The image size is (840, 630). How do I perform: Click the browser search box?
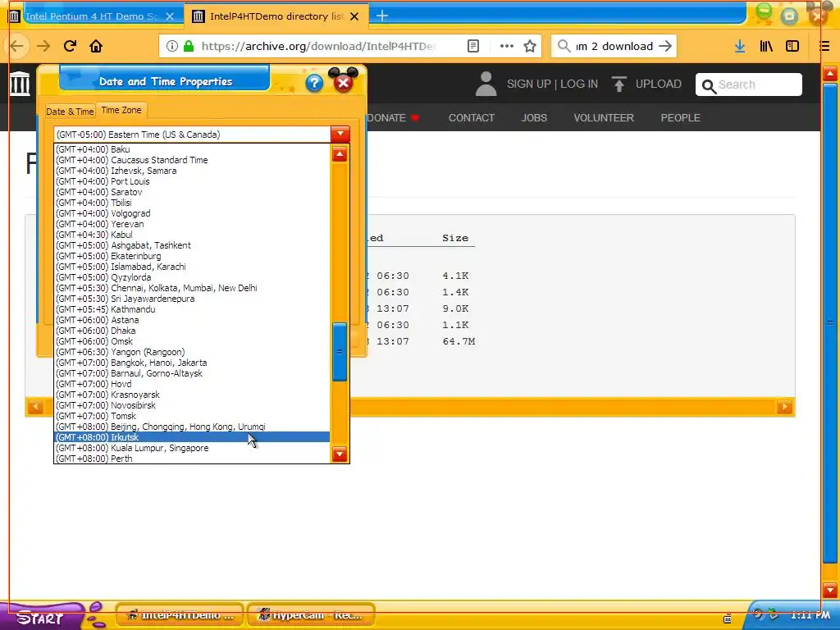pyautogui.click(x=614, y=46)
